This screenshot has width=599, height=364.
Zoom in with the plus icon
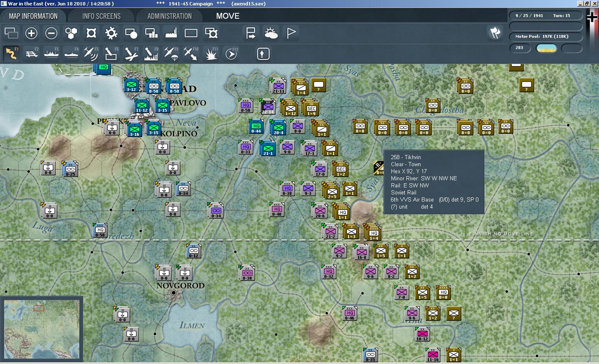(31, 33)
